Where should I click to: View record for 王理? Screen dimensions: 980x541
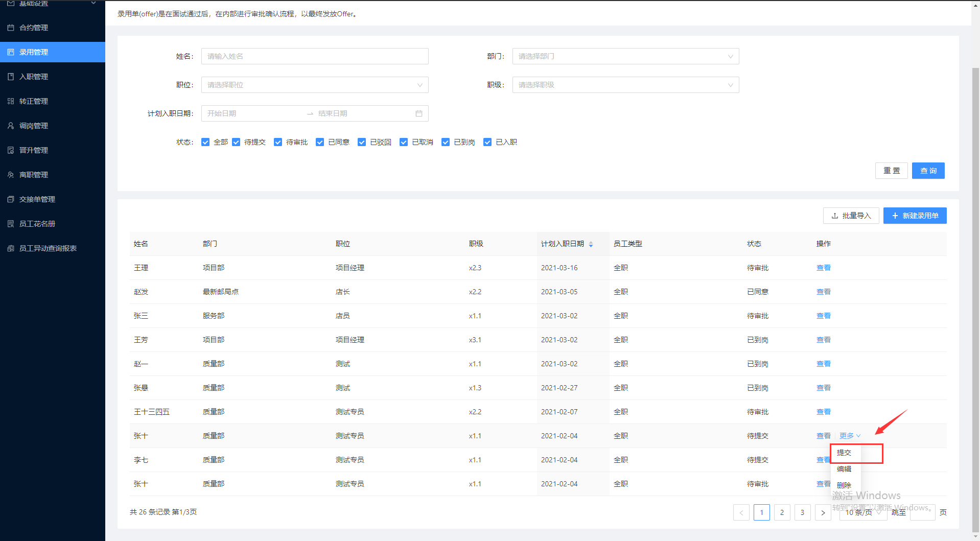coord(824,268)
